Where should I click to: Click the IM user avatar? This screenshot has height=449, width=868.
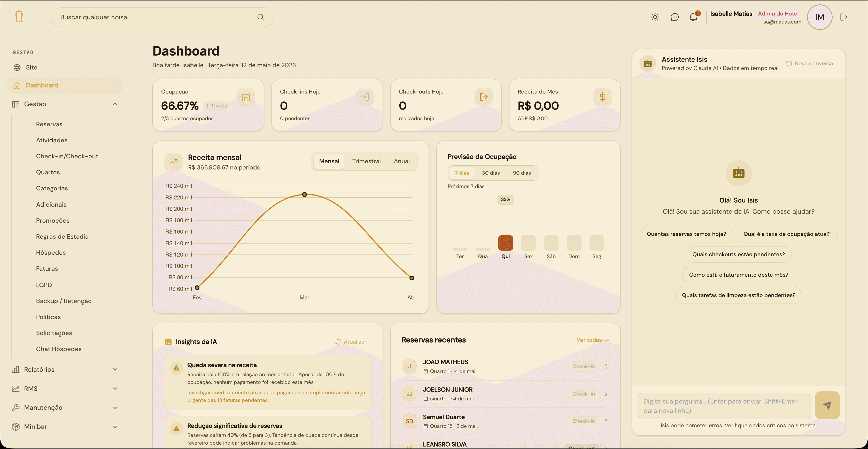pyautogui.click(x=819, y=17)
